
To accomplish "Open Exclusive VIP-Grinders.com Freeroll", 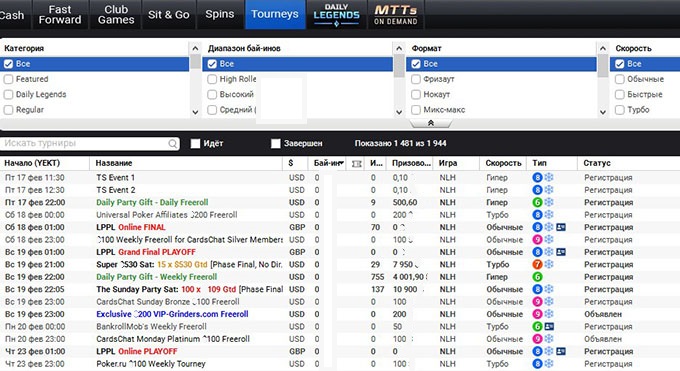I will [172, 314].
